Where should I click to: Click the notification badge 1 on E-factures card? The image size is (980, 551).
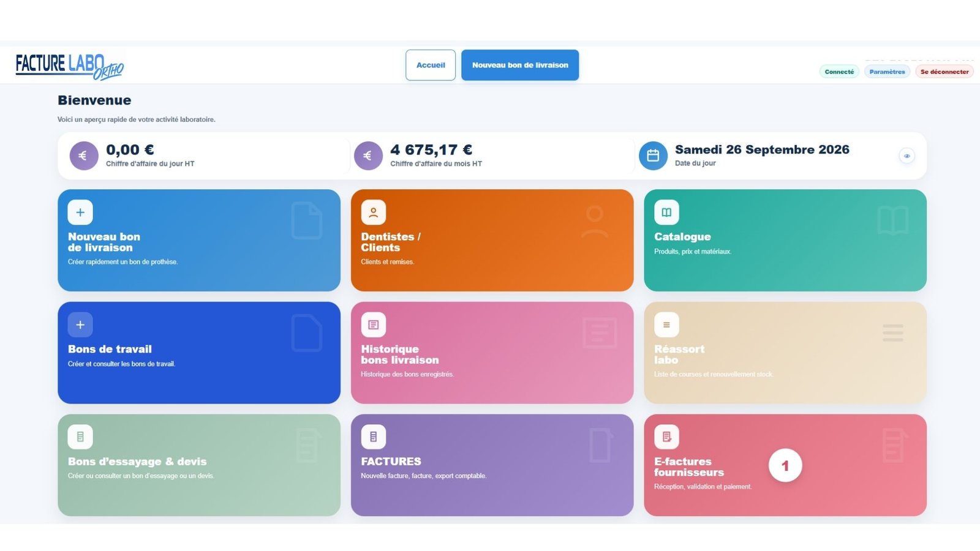click(x=785, y=466)
